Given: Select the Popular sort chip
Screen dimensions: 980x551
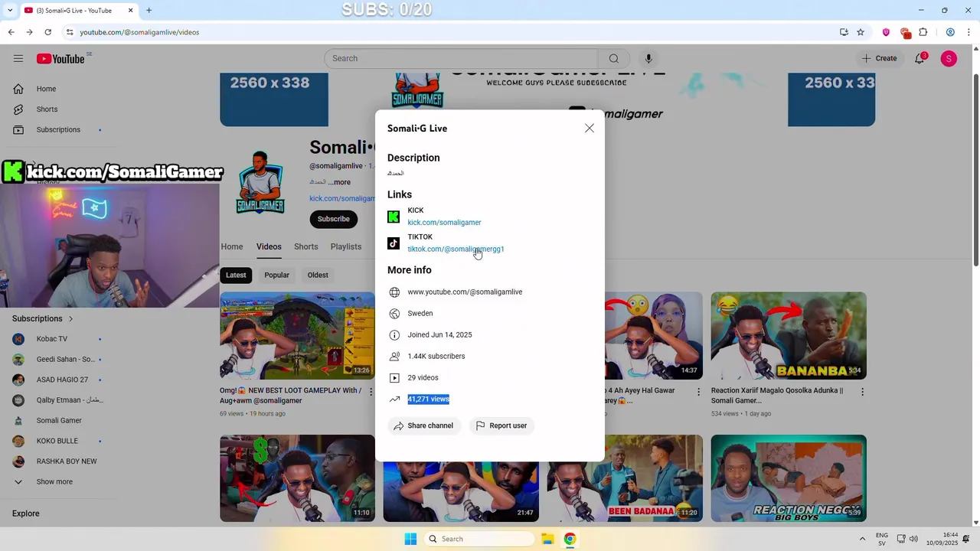Looking at the screenshot, I should pos(276,275).
